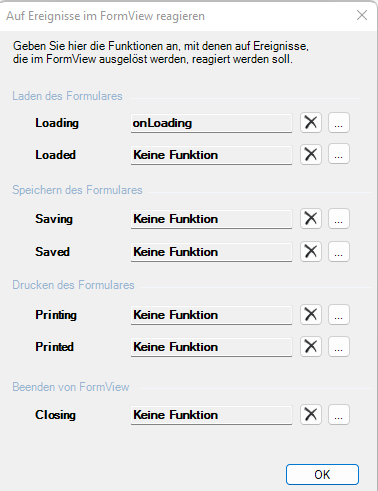Clear the Saved event function with X
Screen dimensions: 378x491
[x=311, y=251]
